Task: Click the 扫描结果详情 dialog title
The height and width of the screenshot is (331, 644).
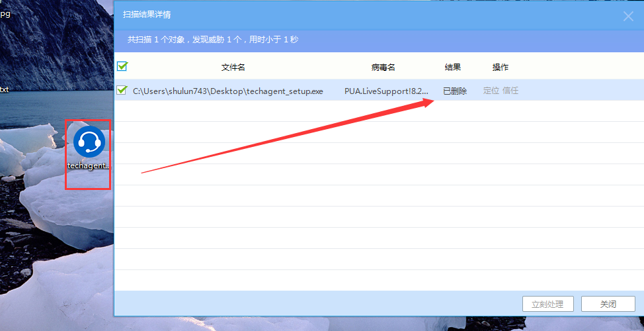Action: coord(147,15)
